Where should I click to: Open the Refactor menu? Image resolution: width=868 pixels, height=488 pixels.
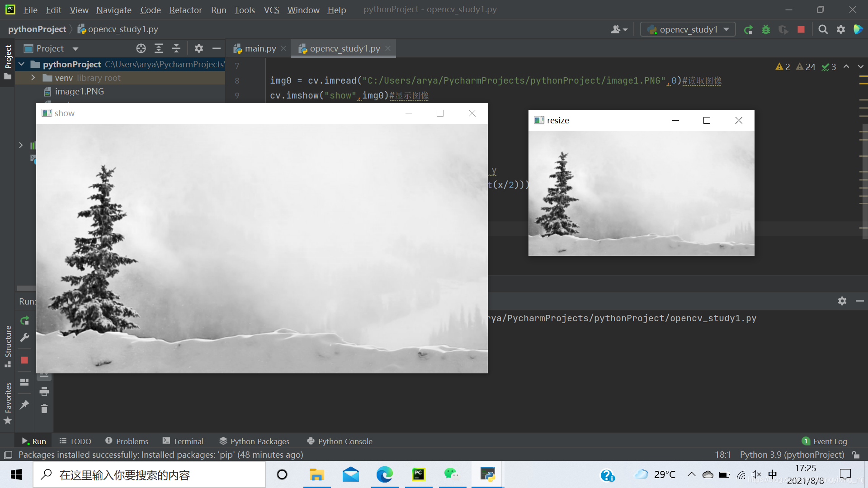(x=185, y=9)
